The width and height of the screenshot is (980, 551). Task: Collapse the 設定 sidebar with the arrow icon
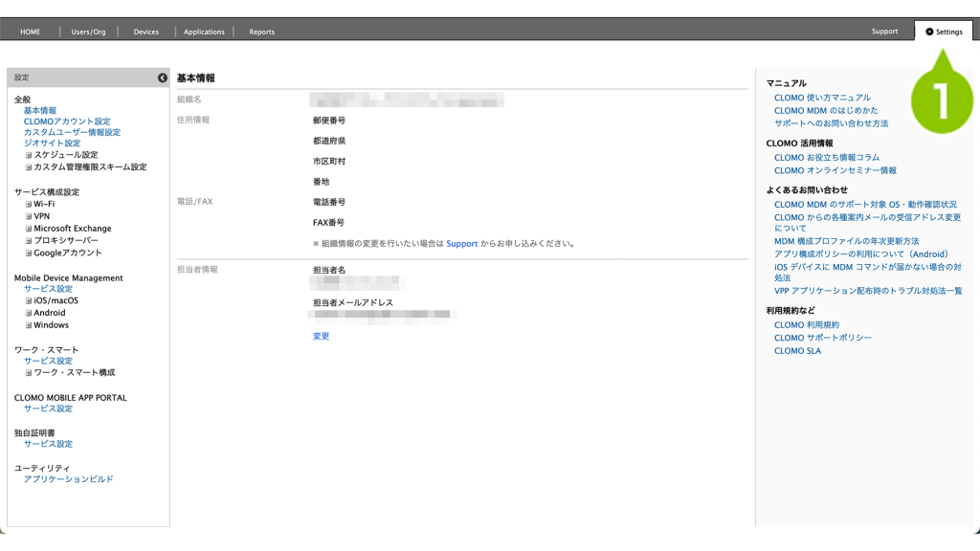pyautogui.click(x=163, y=77)
